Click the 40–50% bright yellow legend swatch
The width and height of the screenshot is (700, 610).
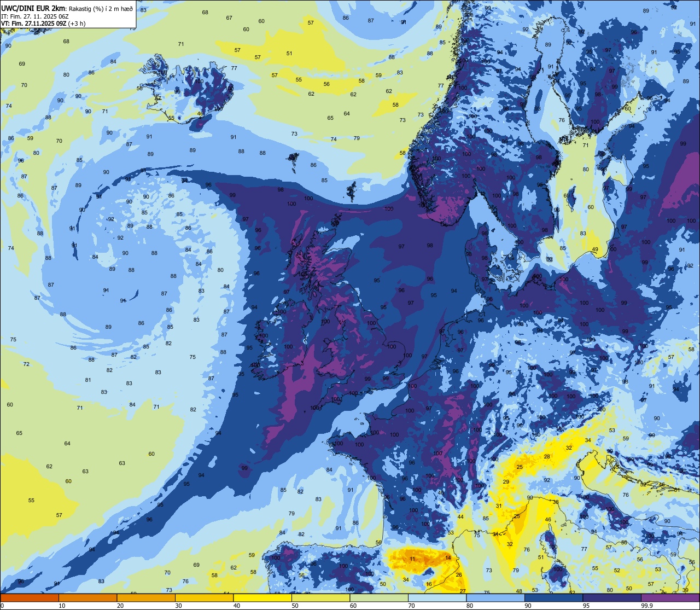click(262, 598)
